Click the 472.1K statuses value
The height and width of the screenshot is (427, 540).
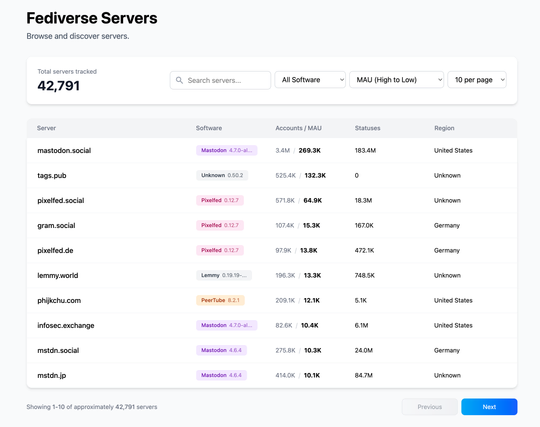(x=364, y=250)
